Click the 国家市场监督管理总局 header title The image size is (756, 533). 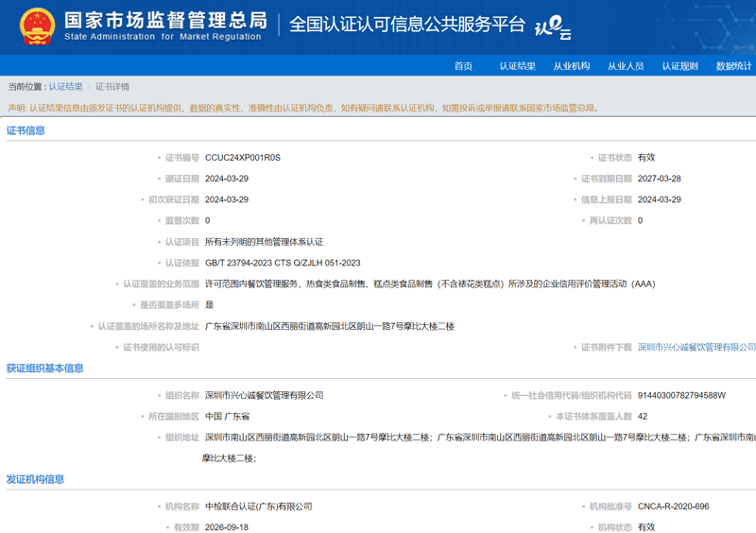(164, 21)
